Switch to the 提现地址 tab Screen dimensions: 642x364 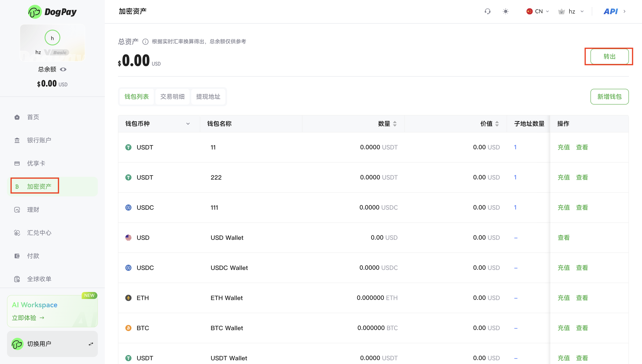click(x=208, y=97)
